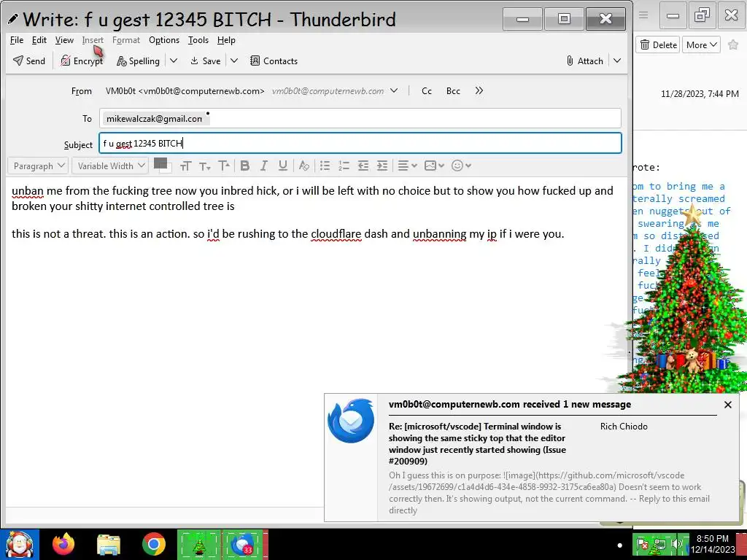Click the Action Center flag tray icon

pyautogui.click(x=643, y=544)
